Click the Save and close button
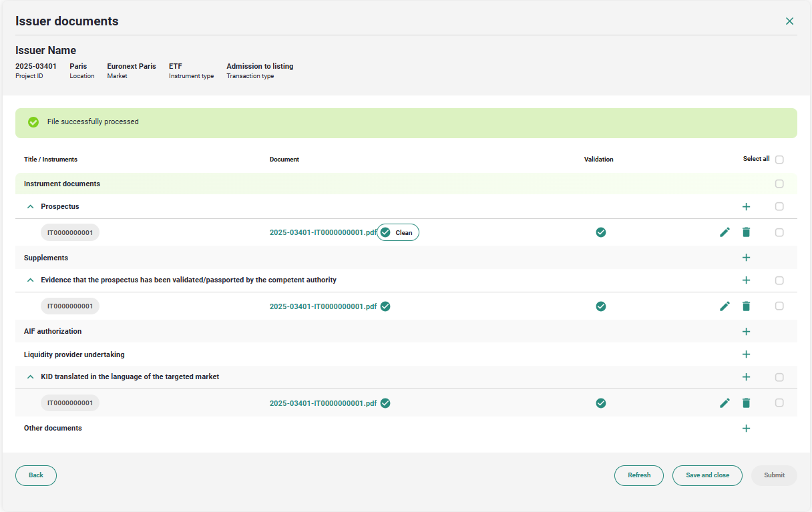 [x=707, y=475]
